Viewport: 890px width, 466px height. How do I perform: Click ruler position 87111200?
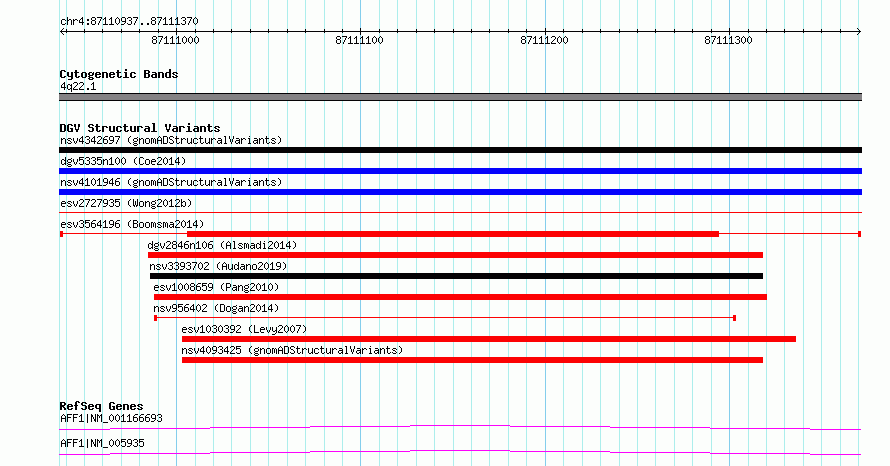544,40
